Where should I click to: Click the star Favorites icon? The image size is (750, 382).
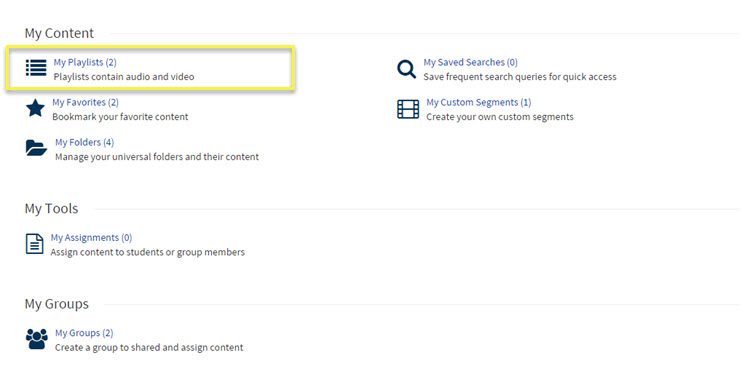pyautogui.click(x=35, y=109)
